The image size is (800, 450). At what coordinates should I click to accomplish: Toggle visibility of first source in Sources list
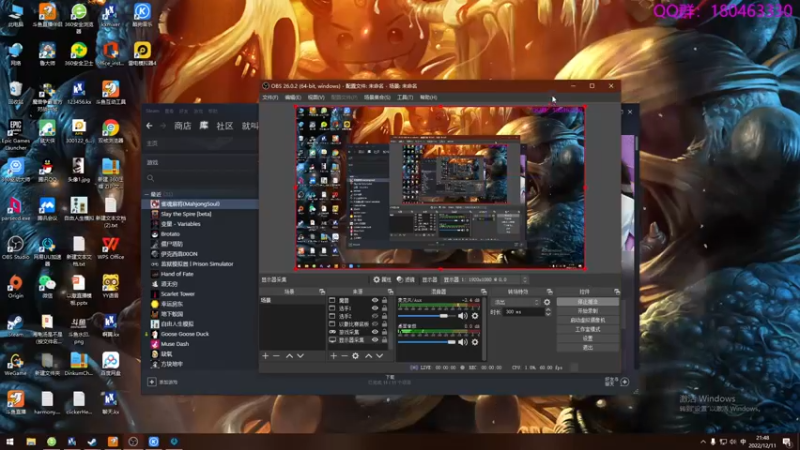[375, 301]
